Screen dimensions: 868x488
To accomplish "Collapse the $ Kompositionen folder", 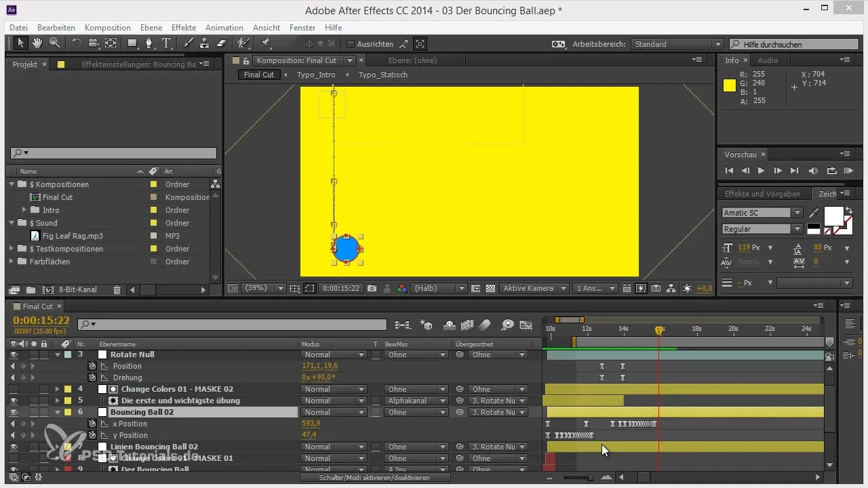I will [x=12, y=184].
